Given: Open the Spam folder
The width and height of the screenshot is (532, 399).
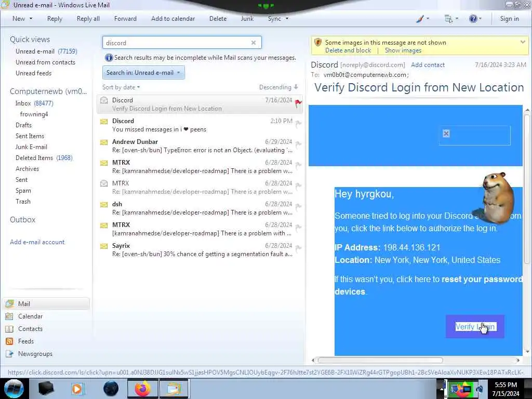Looking at the screenshot, I should coord(23,191).
